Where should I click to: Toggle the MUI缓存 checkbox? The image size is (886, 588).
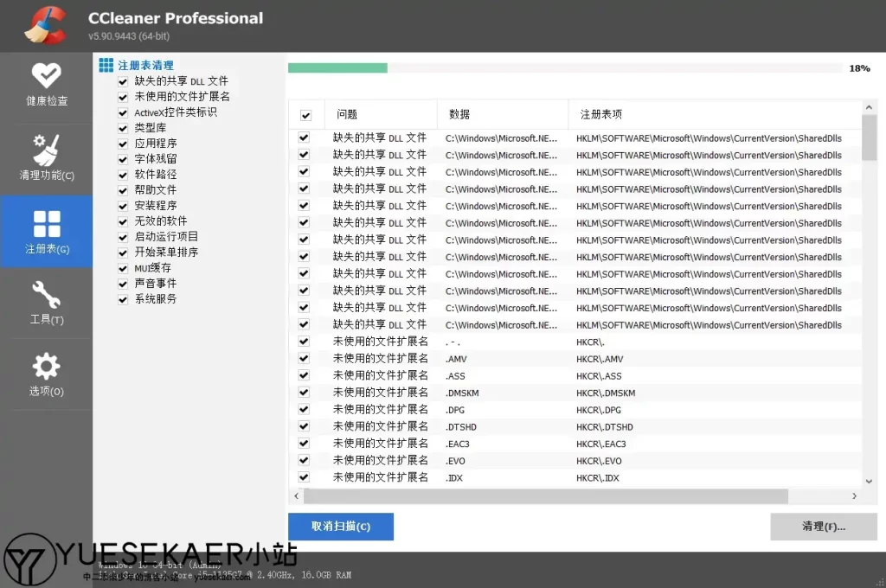click(123, 268)
